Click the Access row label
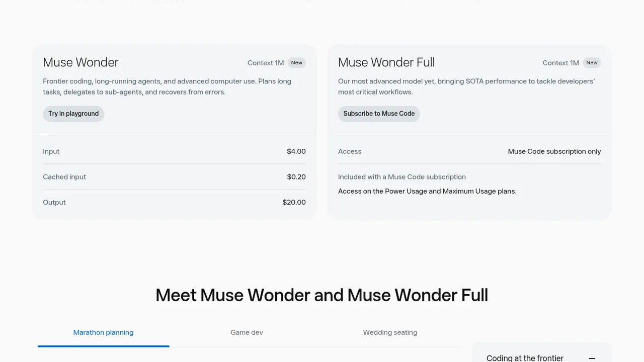This screenshot has width=644, height=362. 350,151
